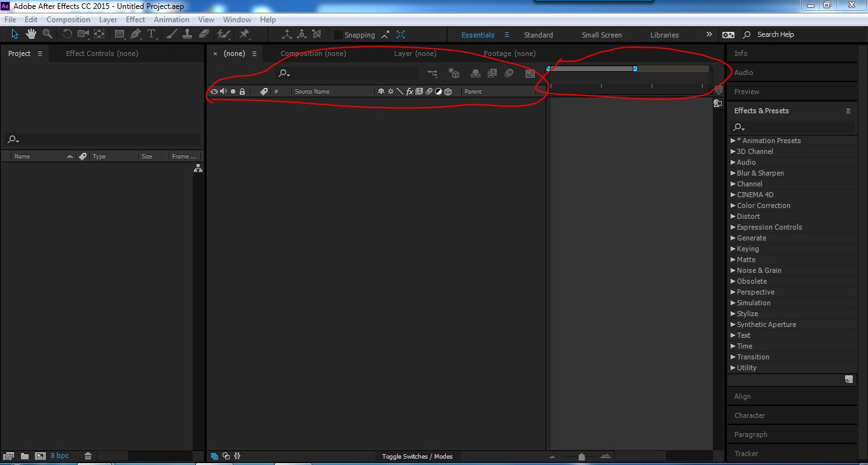Open Composition Mini-Flowchart in timeline
868x465 pixels.
click(432, 74)
